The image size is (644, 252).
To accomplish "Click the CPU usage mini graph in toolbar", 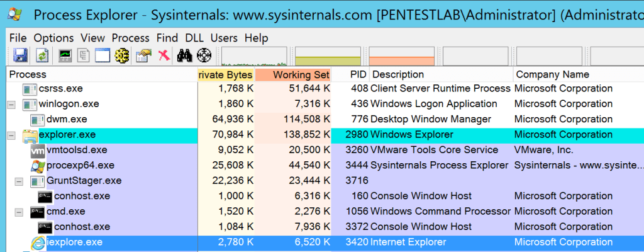I will pyautogui.click(x=254, y=56).
